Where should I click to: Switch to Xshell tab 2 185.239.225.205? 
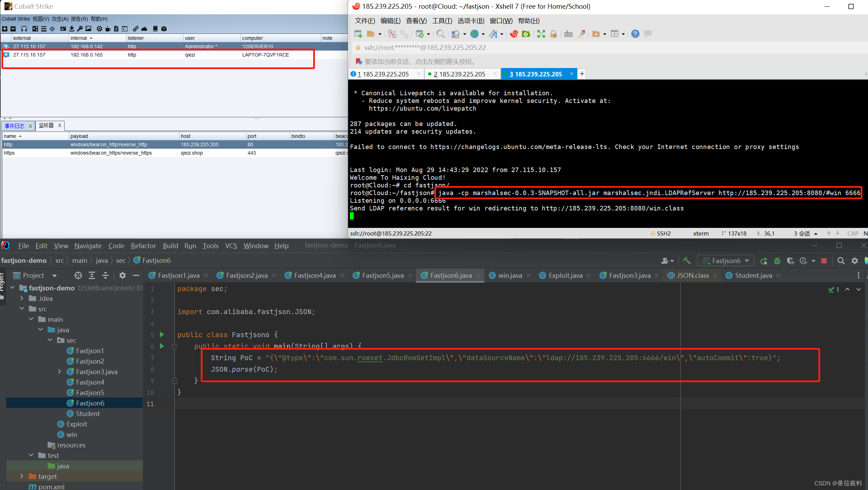[462, 74]
